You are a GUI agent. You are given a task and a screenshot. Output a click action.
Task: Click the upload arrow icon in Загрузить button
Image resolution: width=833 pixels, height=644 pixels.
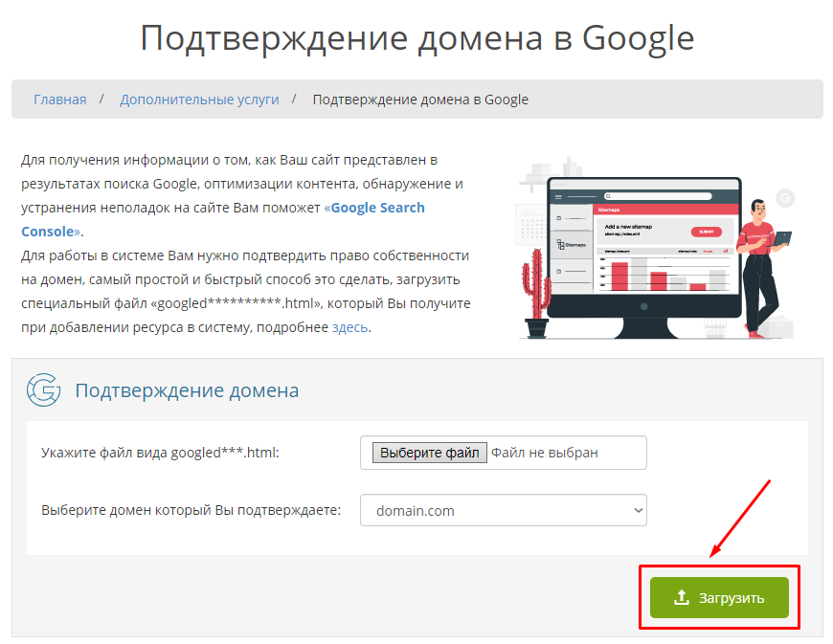[681, 597]
